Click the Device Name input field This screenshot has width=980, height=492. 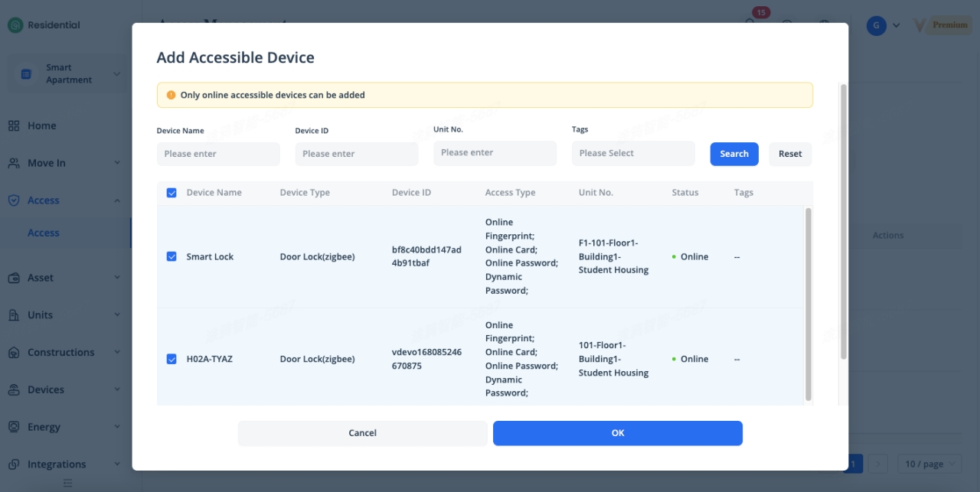218,154
